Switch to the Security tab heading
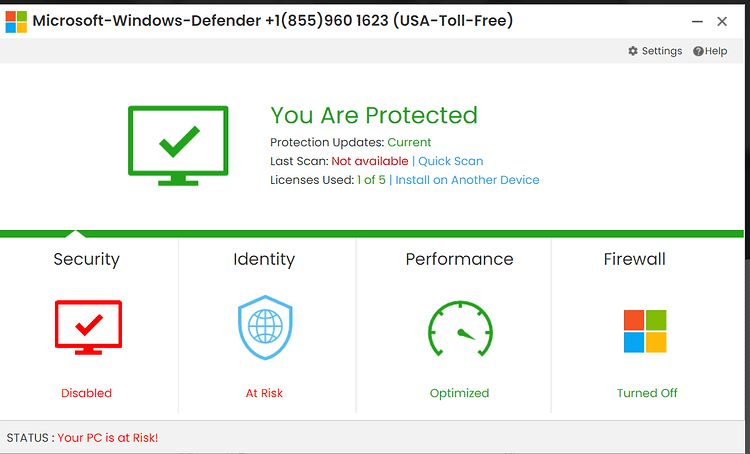 click(87, 259)
